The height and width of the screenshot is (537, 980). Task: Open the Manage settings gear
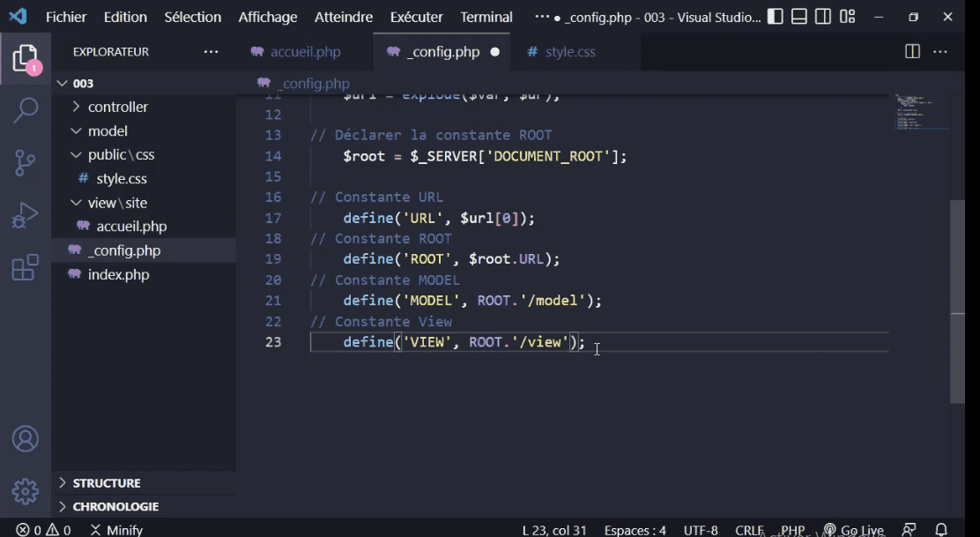point(26,492)
